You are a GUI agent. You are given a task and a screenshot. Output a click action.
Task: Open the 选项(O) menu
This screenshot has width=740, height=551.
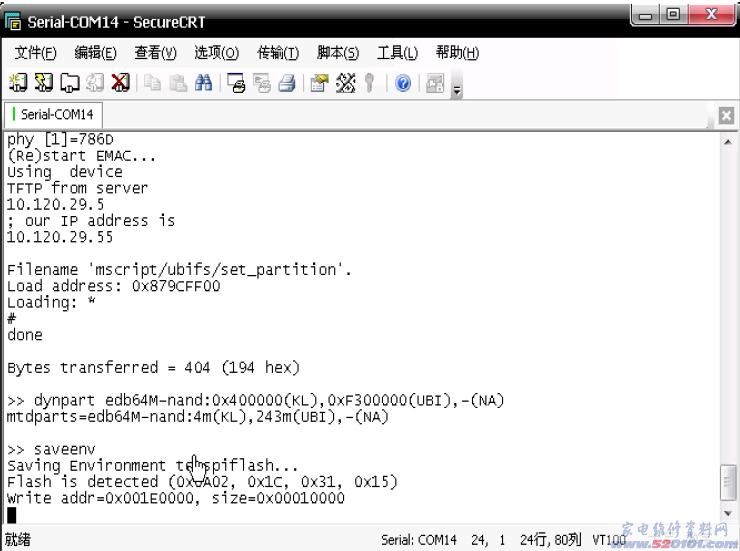(216, 52)
